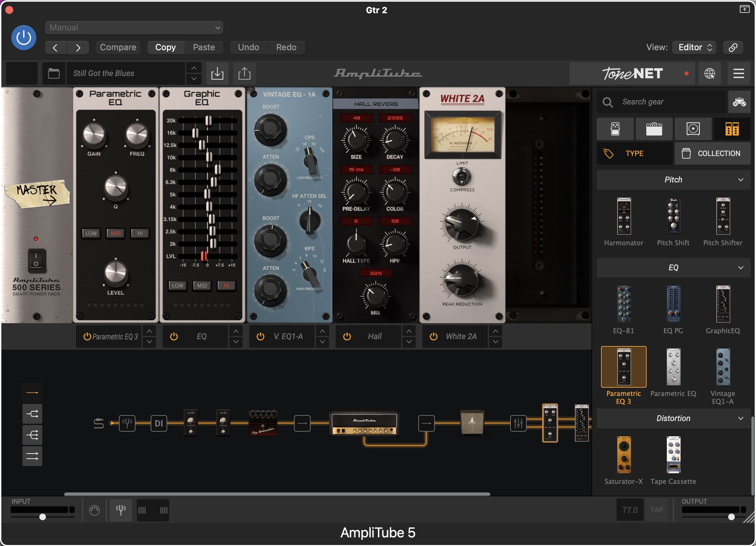Switch to the COLLECTION tab

pos(713,153)
